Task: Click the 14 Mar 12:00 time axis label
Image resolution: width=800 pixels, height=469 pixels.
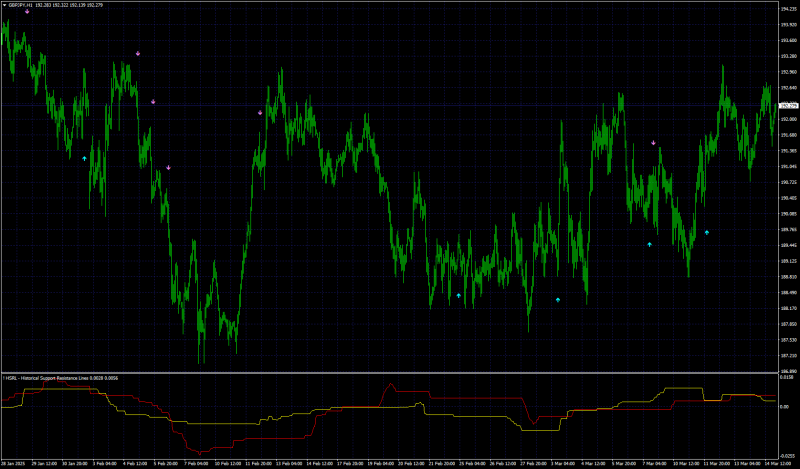Action: tap(778, 464)
